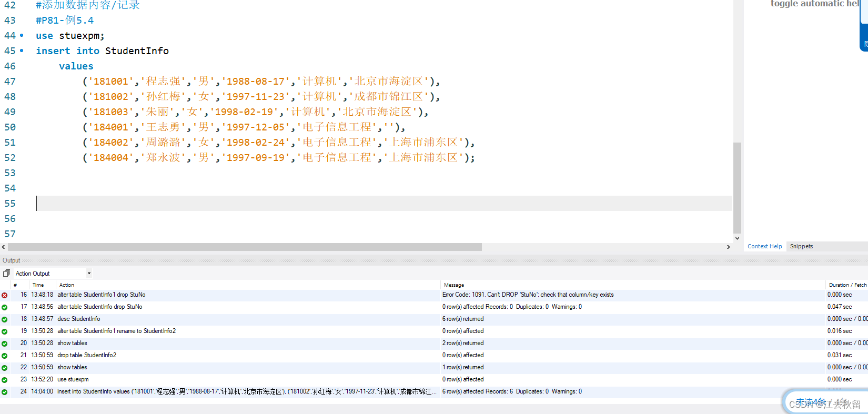Select the 'desc StudentInfo' action row
This screenshot has height=414, width=868.
pyautogui.click(x=79, y=319)
